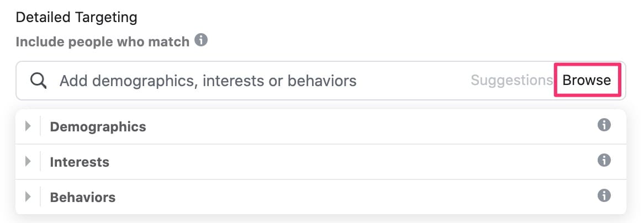The height and width of the screenshot is (223, 644).
Task: Click the magnifying glass search icon
Action: click(x=38, y=81)
